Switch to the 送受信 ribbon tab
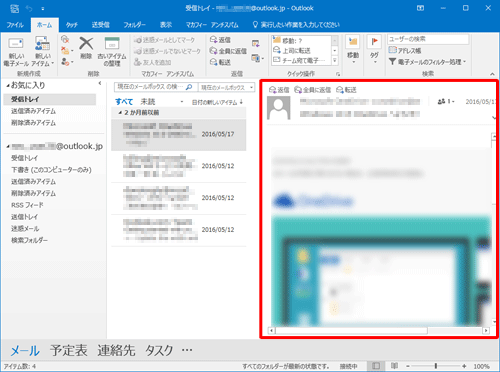 (x=101, y=25)
